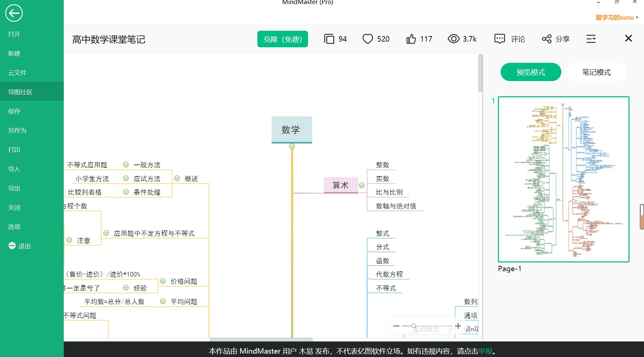Like the map with thumbs-up icon
Screen dimensions: 644x357
pyautogui.click(x=411, y=39)
